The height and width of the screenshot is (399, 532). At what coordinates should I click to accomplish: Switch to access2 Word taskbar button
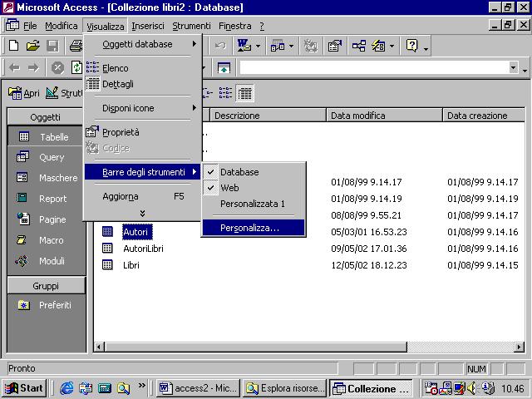pos(199,388)
